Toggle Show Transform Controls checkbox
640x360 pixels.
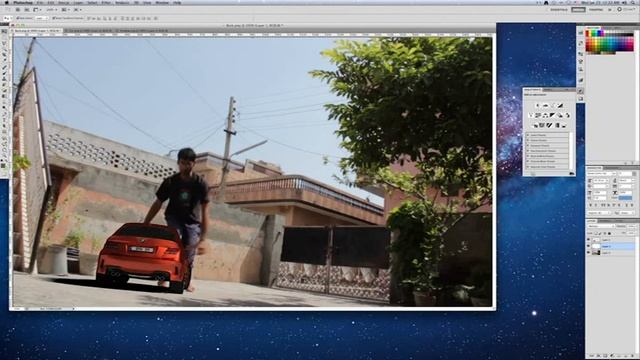tap(53, 18)
